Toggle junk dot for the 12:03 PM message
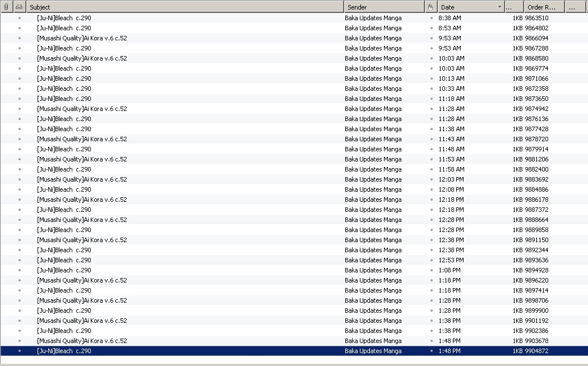The image size is (588, 366). point(431,179)
